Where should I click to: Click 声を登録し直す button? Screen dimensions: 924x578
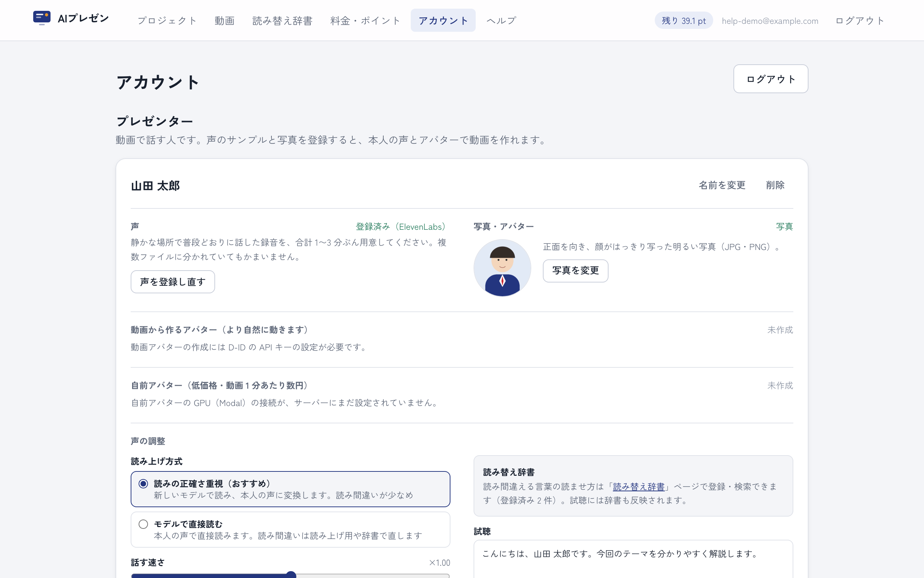(173, 282)
